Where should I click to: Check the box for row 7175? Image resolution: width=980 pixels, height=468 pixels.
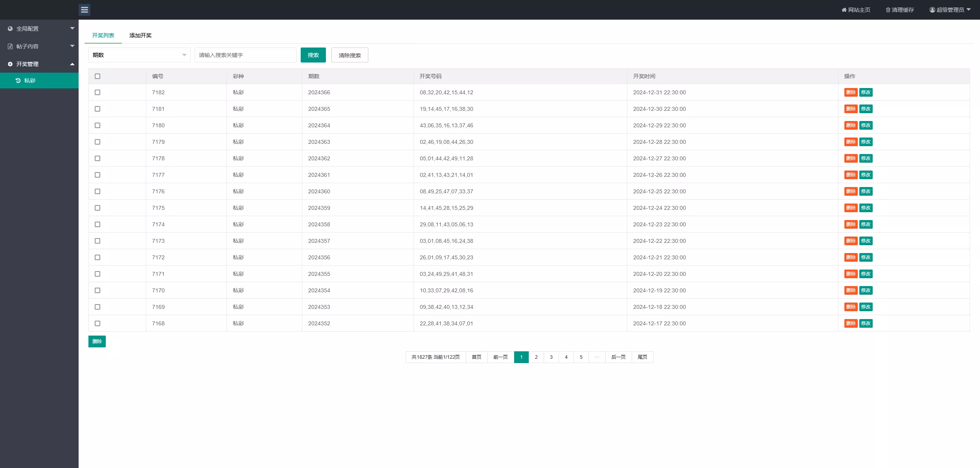(x=97, y=208)
